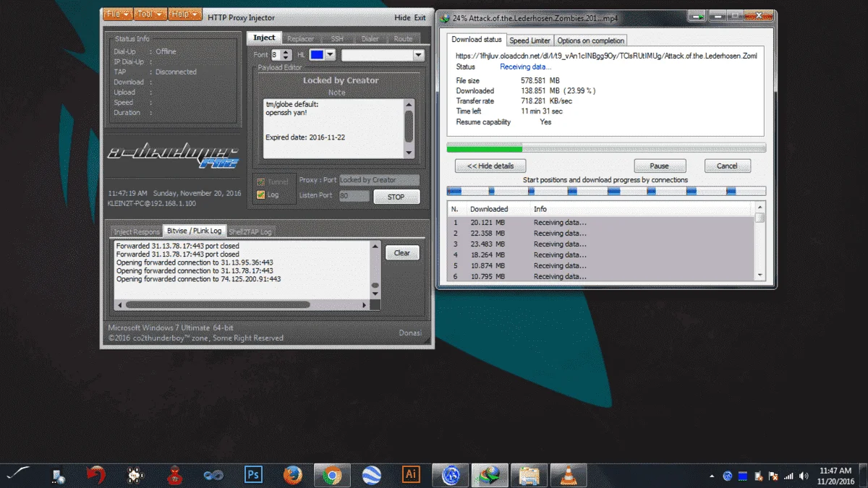Open the swoosh start button on the taskbar
This screenshot has width=868, height=488.
(x=18, y=474)
